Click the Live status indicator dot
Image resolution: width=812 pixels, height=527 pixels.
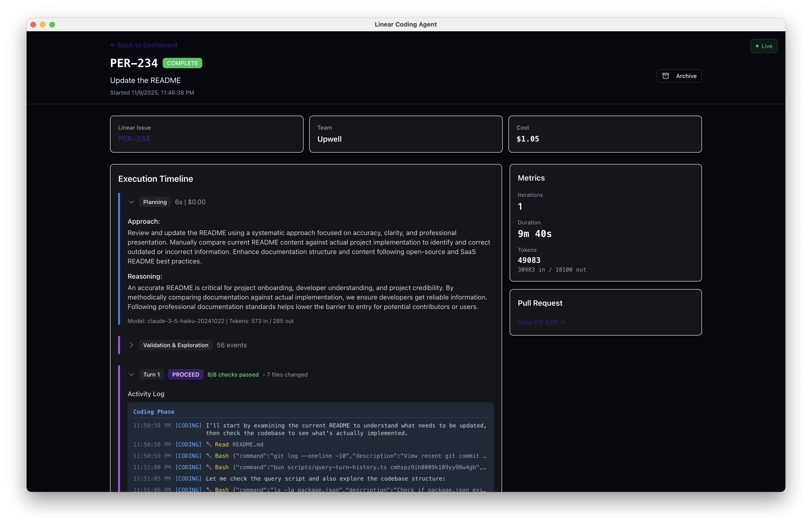(757, 46)
